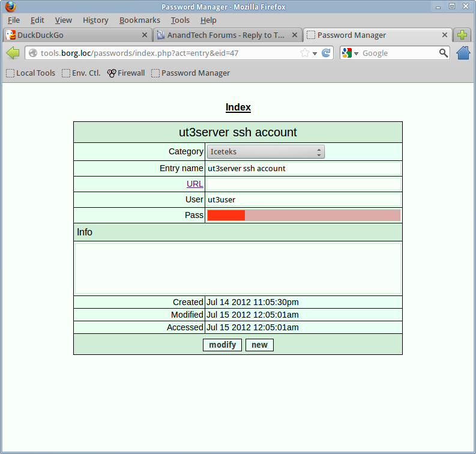Image resolution: width=476 pixels, height=454 pixels.
Task: Click the blue Home icon
Action: [x=463, y=53]
